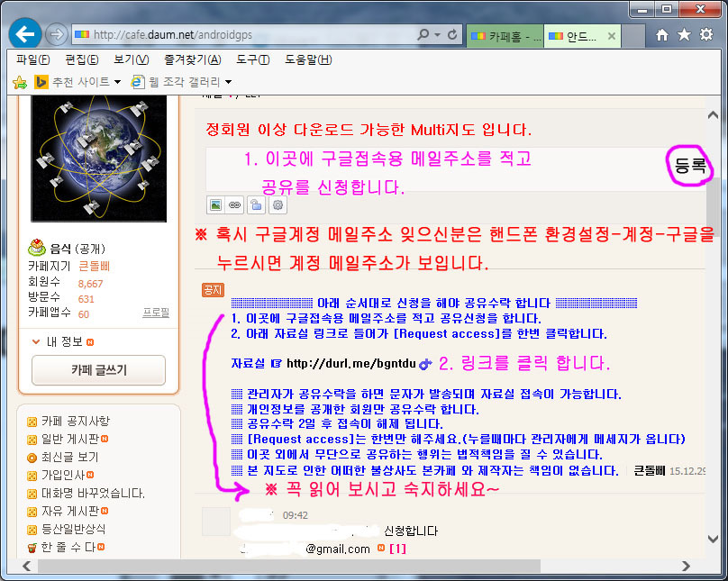Click the 음식 cake icon
The width and height of the screenshot is (728, 581).
tap(37, 248)
